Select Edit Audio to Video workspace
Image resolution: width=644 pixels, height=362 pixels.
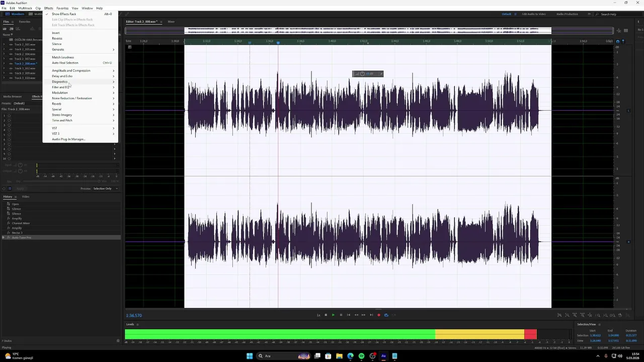click(534, 14)
